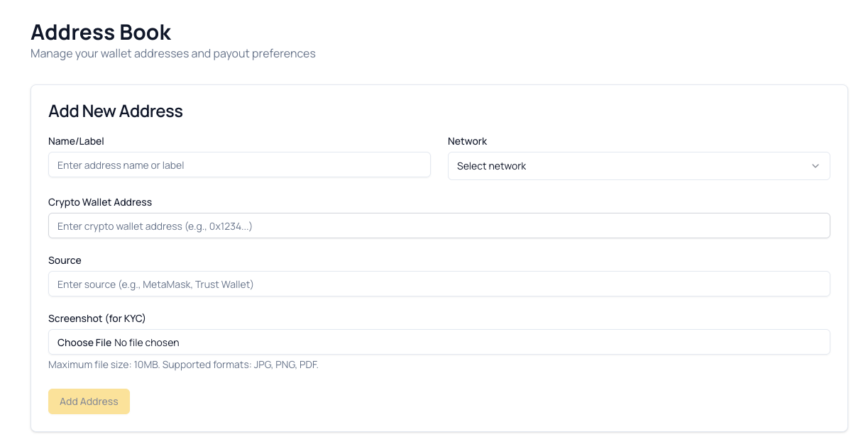The height and width of the screenshot is (444, 868).
Task: Click the Name/Label field label
Action: coord(76,141)
